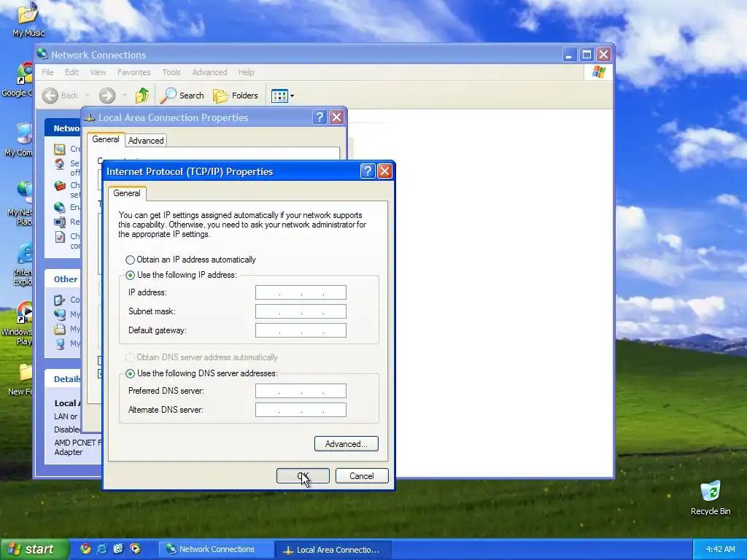
Task: Launch Internet Explorer from Quick Launch
Action: tap(101, 549)
